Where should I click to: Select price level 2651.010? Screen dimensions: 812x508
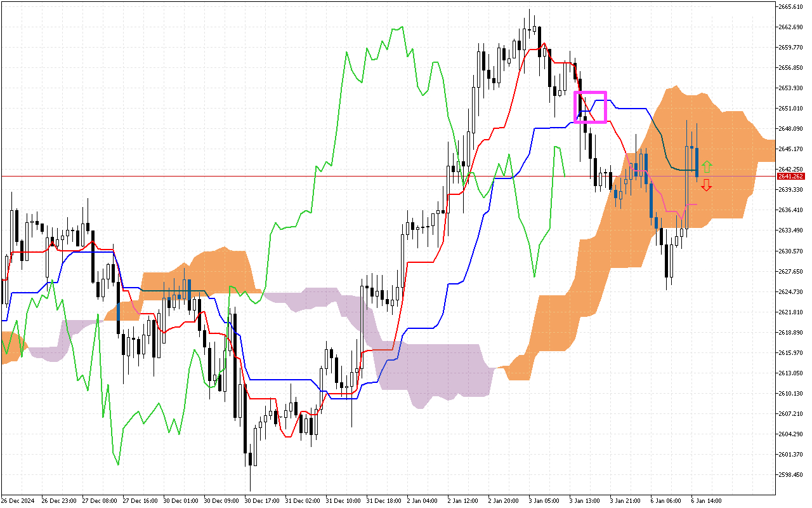click(x=790, y=109)
